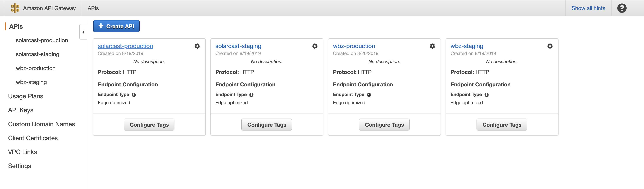Screen dimensions: 644x189
Task: Click Endpoint Type info icon for solarcast-staging
Action: coord(251,95)
